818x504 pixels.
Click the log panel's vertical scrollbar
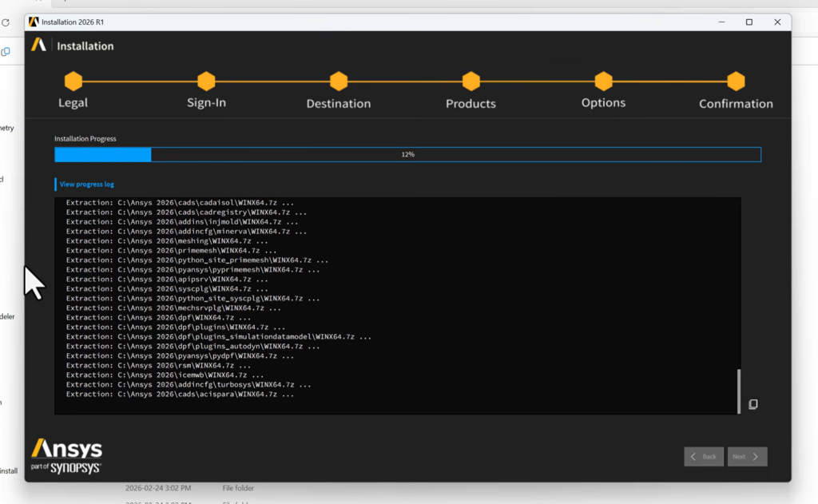click(739, 390)
